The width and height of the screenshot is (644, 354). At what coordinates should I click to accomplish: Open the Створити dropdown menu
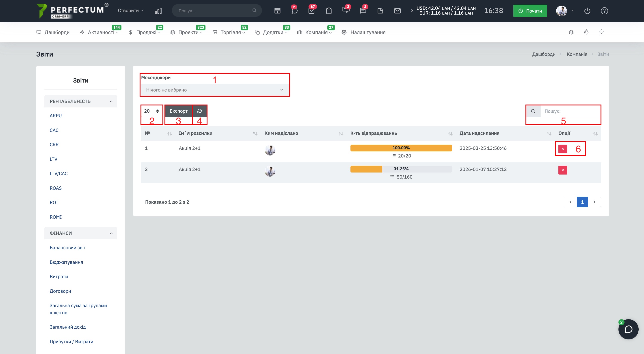(x=130, y=11)
